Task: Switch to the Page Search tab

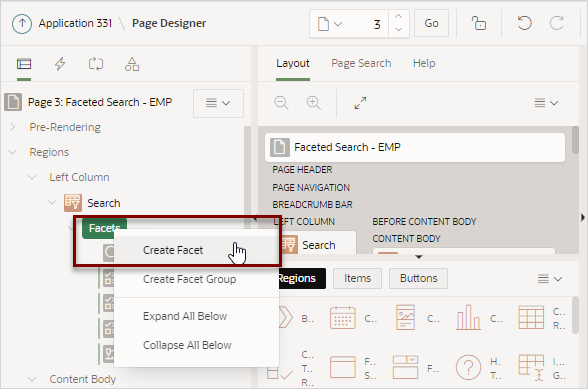Action: pos(361,63)
